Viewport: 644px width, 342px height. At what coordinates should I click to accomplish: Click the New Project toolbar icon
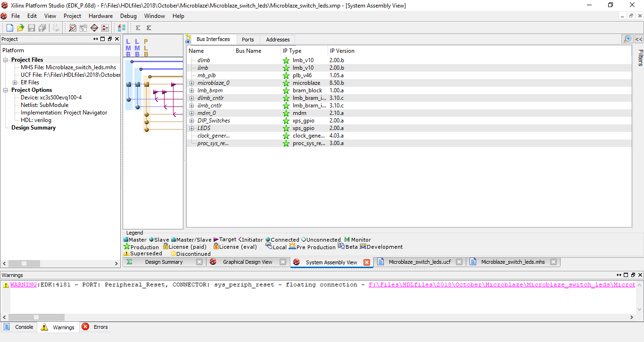[10, 28]
